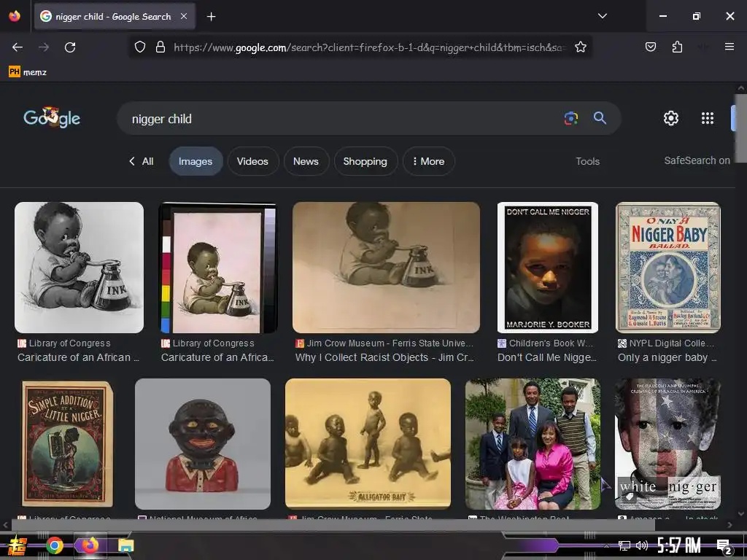
Task: Click the vertical scrollbar down arrow
Action: pos(740,514)
